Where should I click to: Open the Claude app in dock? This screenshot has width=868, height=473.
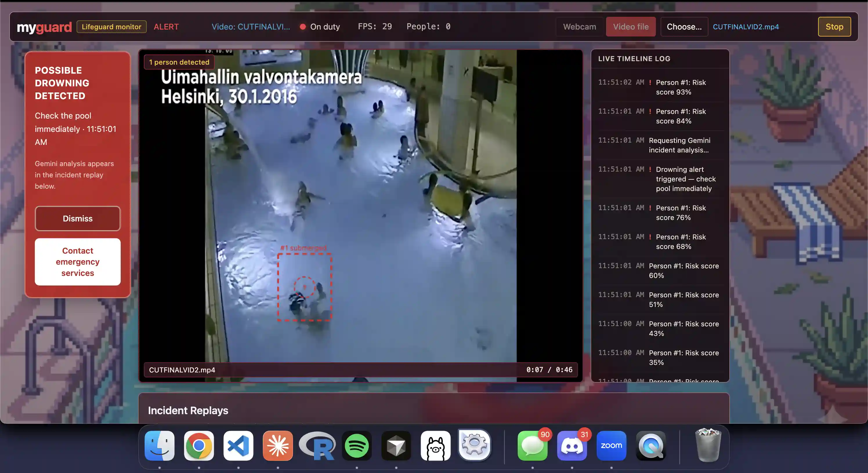278,445
